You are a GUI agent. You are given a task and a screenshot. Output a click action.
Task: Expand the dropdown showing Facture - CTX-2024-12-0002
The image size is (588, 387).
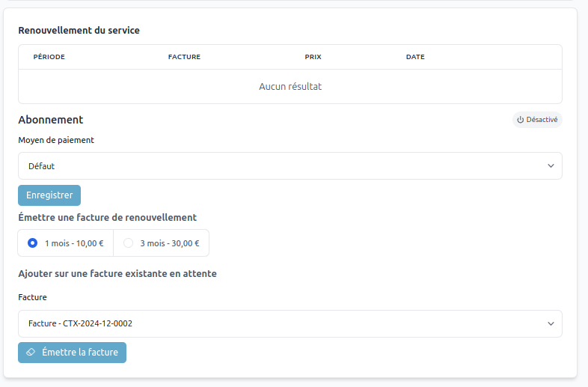tap(290, 324)
